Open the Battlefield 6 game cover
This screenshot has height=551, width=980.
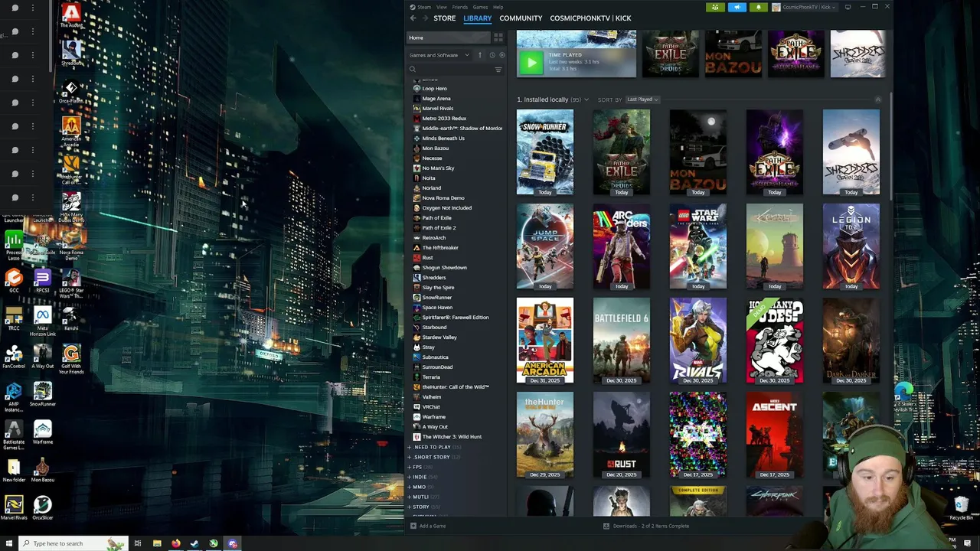pos(621,341)
